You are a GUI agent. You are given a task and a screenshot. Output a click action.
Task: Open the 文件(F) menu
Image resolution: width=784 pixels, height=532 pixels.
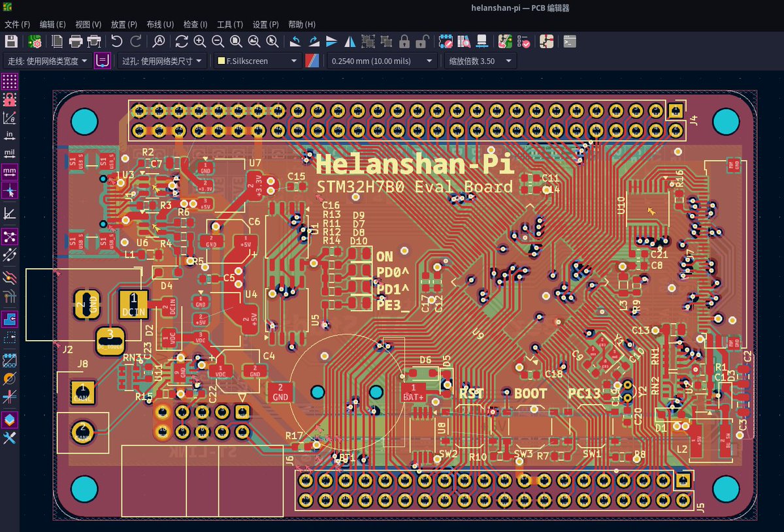pos(18,24)
